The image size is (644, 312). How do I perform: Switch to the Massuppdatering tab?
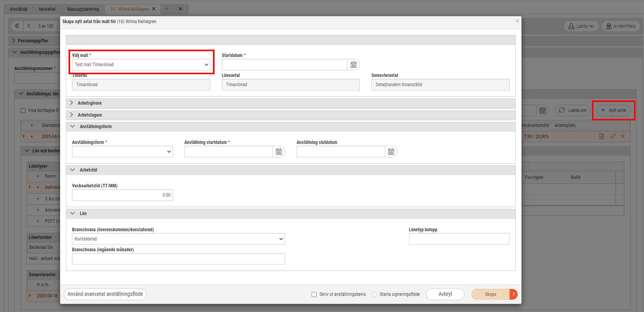click(x=83, y=9)
